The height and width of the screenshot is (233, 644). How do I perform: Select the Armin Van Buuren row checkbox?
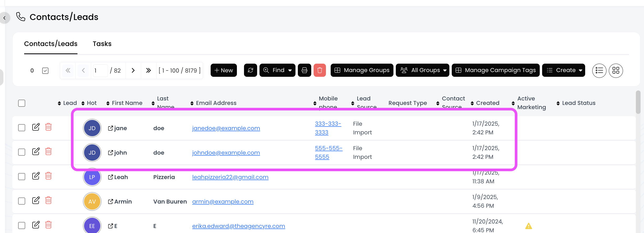[22, 201]
